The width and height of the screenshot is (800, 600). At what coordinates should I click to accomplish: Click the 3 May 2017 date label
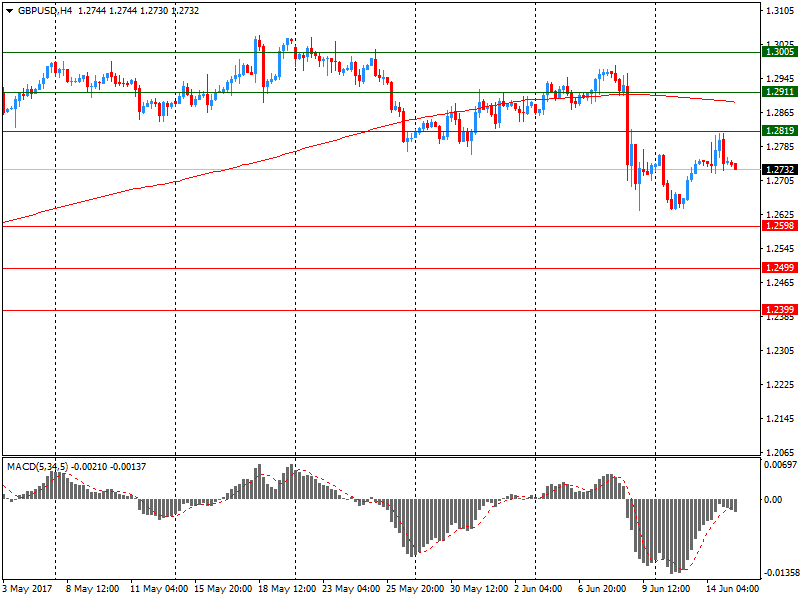[x=28, y=589]
